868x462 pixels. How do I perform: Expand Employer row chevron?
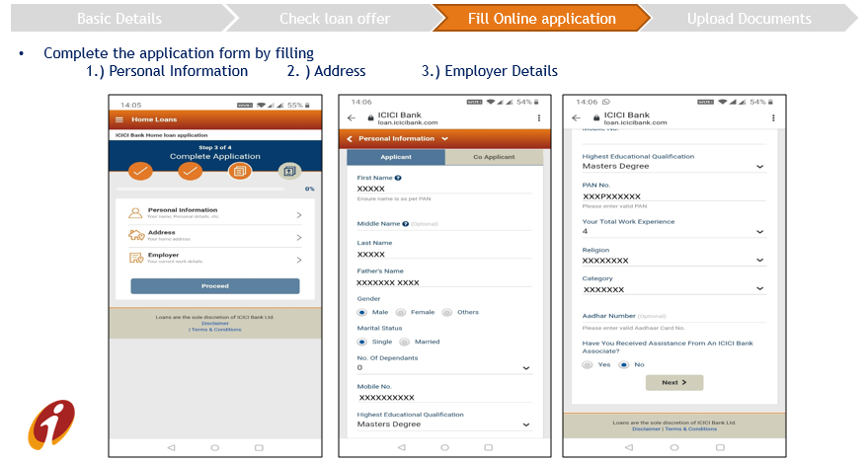tap(299, 260)
